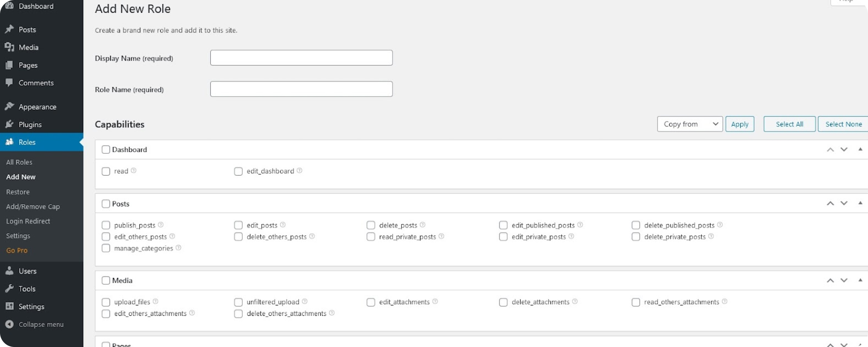This screenshot has width=868, height=347.
Task: Open Appearance using the brush icon
Action: [10, 106]
